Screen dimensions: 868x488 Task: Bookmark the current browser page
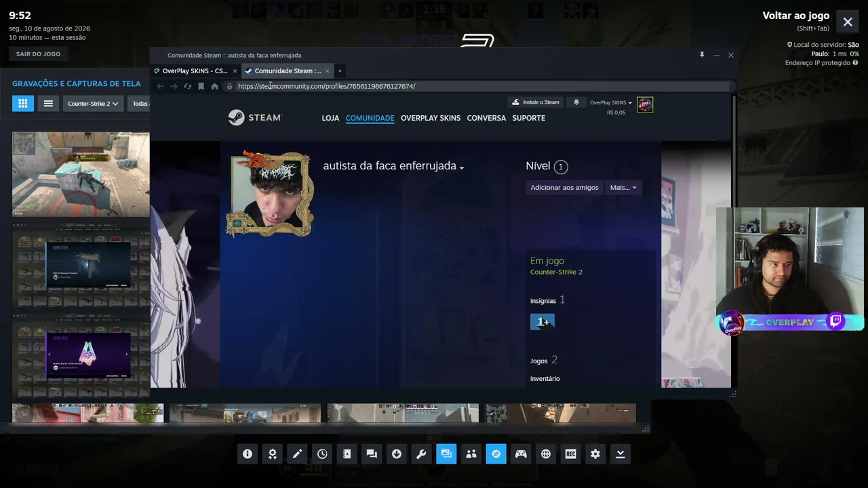point(201,86)
